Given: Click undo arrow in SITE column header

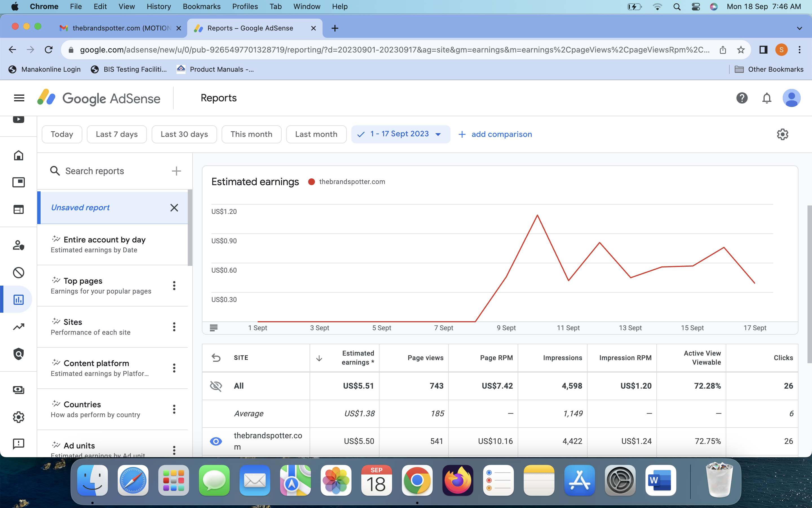Looking at the screenshot, I should [216, 358].
